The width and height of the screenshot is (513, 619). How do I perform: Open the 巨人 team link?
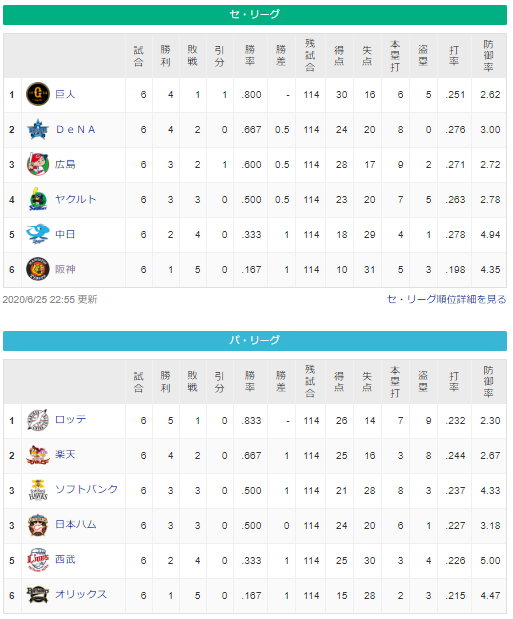click(x=65, y=94)
